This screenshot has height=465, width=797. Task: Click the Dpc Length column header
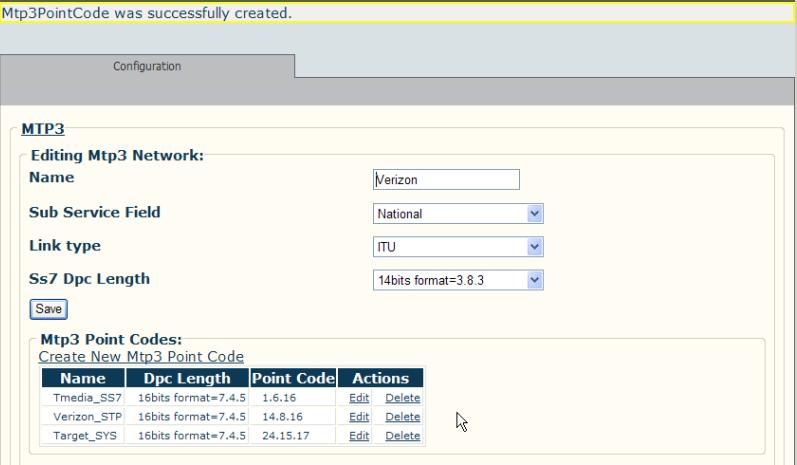pyautogui.click(x=187, y=378)
